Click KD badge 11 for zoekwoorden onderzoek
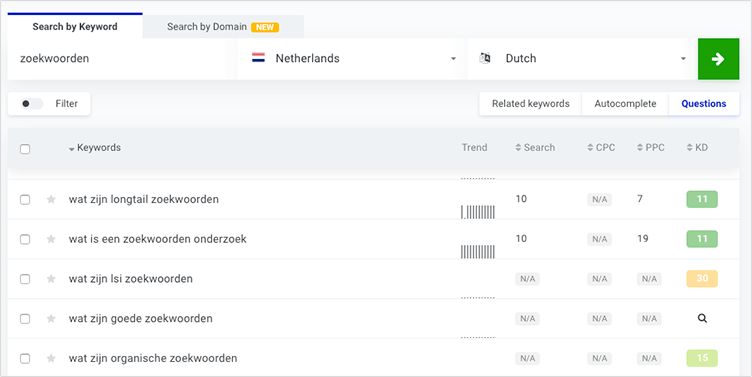The width and height of the screenshot is (752, 377). (x=702, y=239)
